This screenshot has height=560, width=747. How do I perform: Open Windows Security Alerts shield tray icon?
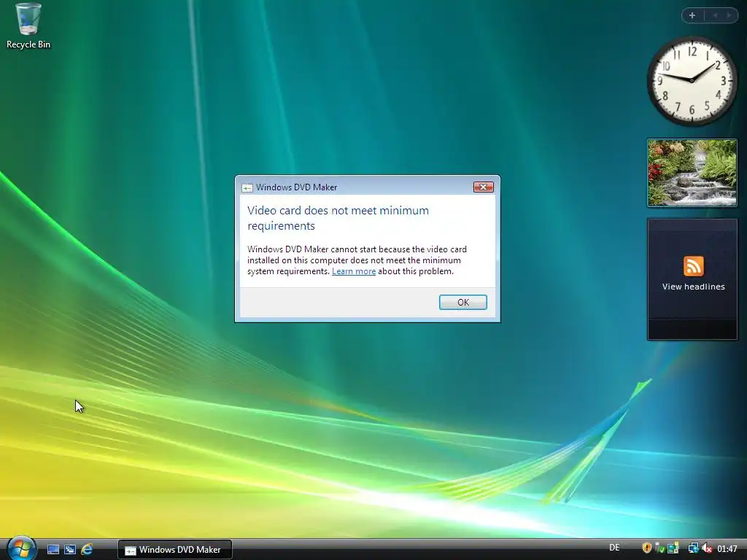647,548
